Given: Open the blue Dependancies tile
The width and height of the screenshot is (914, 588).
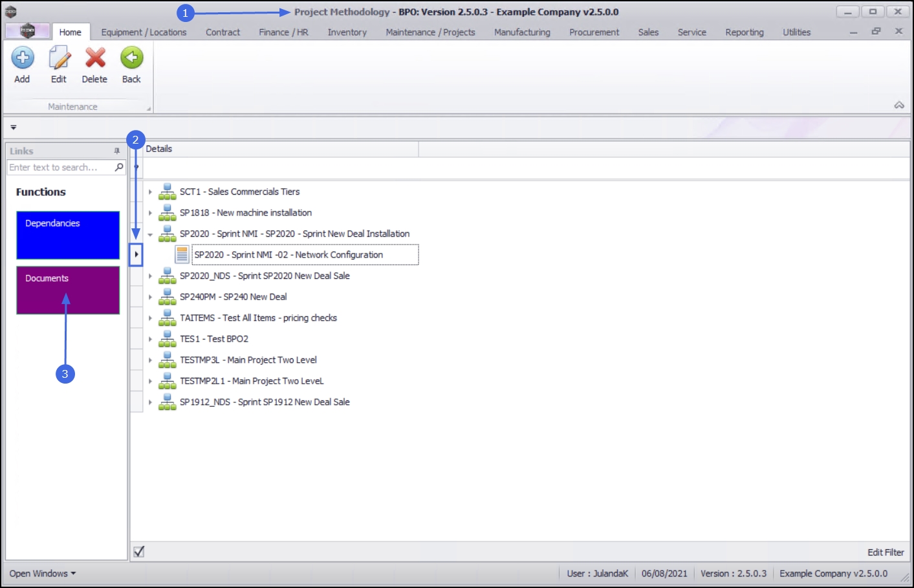Looking at the screenshot, I should pyautogui.click(x=68, y=235).
